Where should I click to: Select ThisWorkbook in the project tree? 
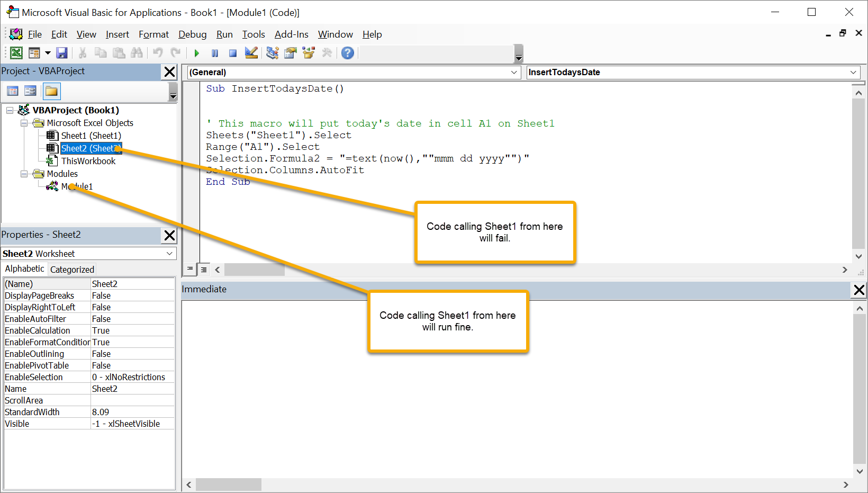point(88,161)
